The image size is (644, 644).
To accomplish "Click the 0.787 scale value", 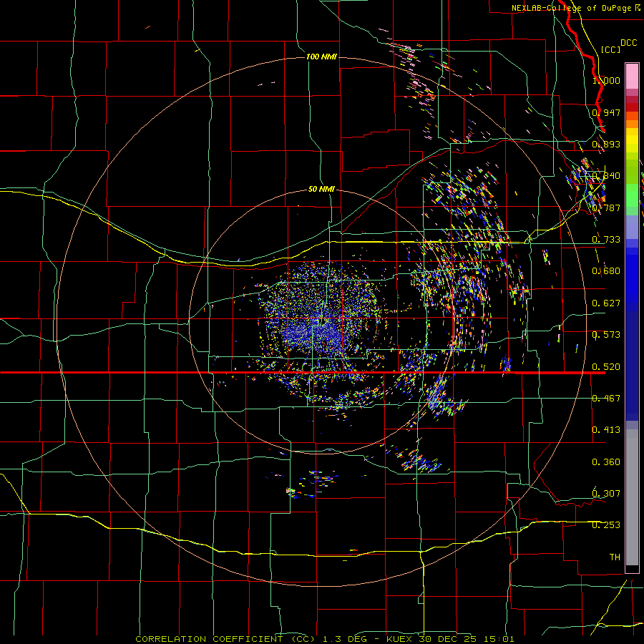I will pos(606,208).
